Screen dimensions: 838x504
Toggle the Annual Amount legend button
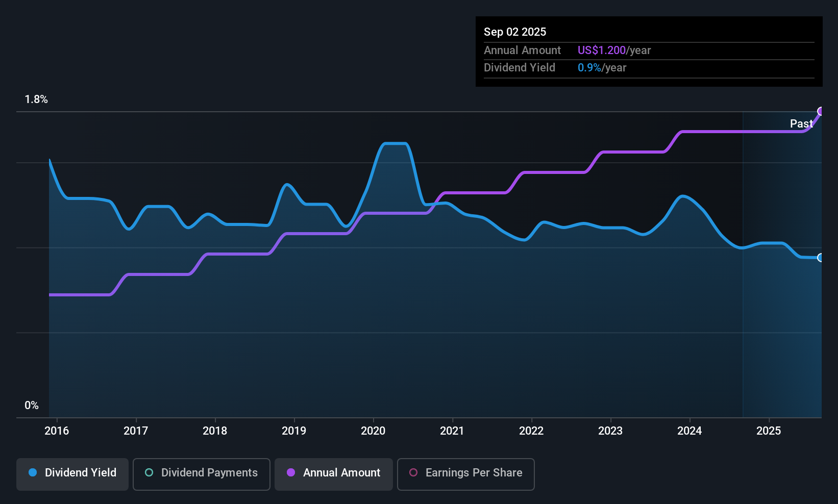[333, 474]
